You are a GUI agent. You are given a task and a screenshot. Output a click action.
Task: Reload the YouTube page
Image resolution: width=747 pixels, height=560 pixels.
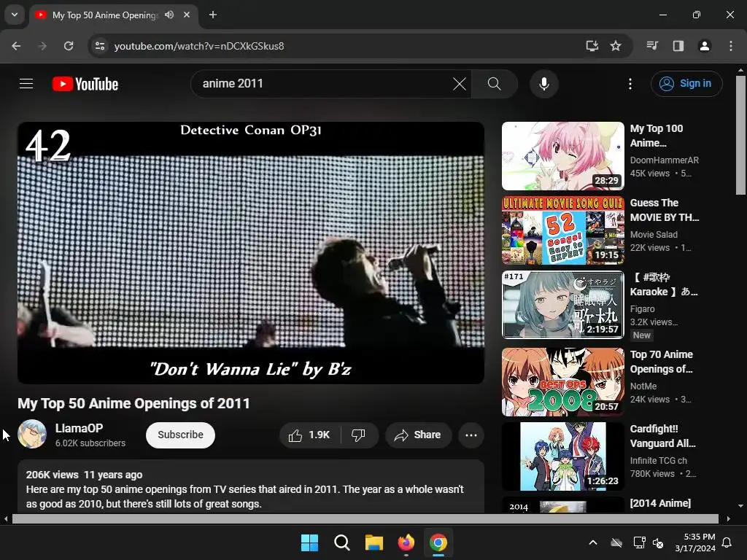[69, 46]
